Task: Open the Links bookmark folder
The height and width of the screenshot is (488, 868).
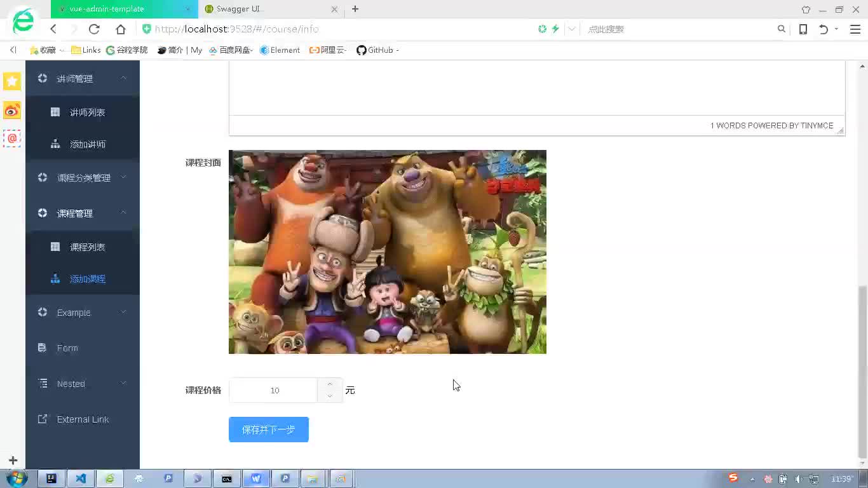Action: 86,50
